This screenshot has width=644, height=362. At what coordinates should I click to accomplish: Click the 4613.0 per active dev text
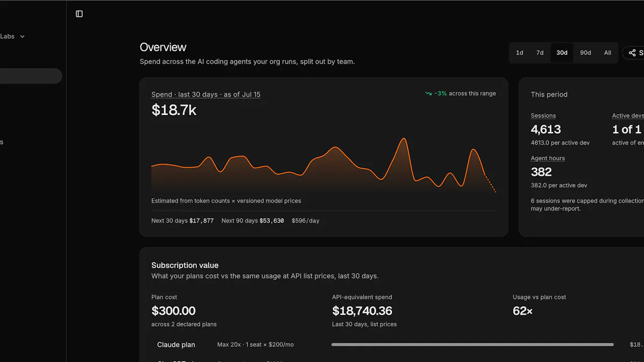pos(560,143)
